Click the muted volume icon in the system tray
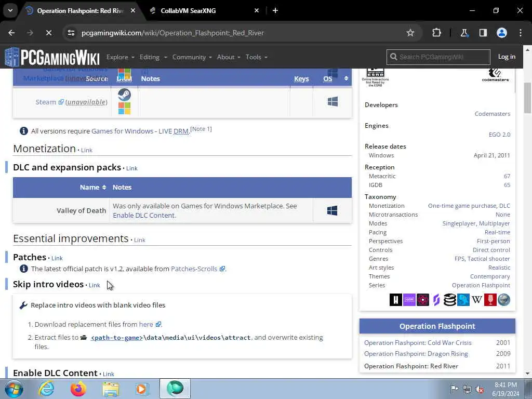Screen dimensions: 532x399 tap(480, 389)
